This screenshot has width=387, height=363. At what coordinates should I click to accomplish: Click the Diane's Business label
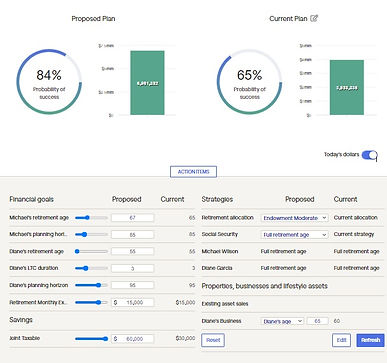point(222,321)
